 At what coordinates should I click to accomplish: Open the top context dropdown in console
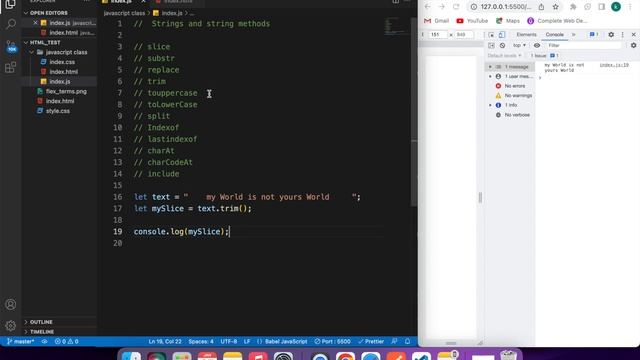click(x=519, y=45)
